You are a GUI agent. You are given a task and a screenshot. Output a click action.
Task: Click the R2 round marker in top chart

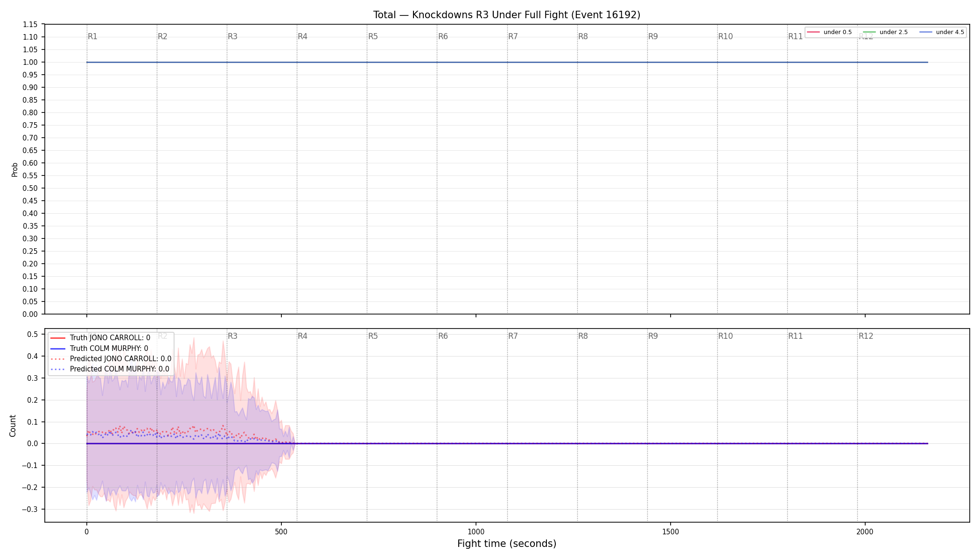tap(162, 36)
